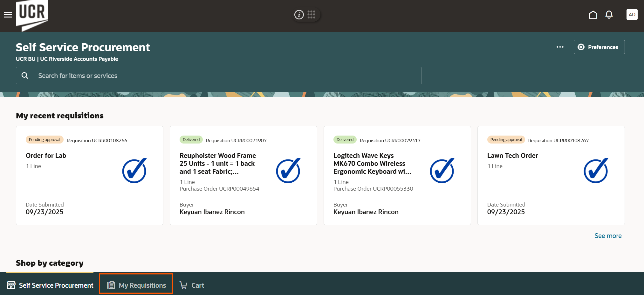
Task: Open the hamburger navigation menu
Action: 8,15
